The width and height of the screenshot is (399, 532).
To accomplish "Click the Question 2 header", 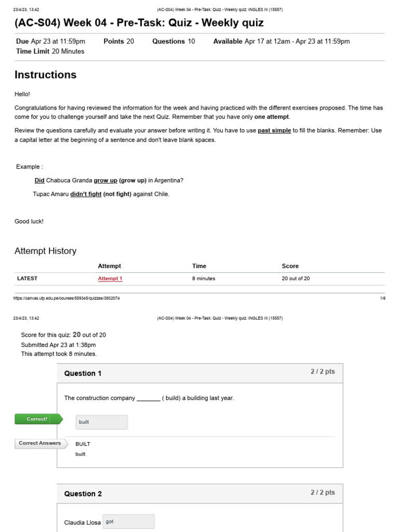I will (x=200, y=494).
